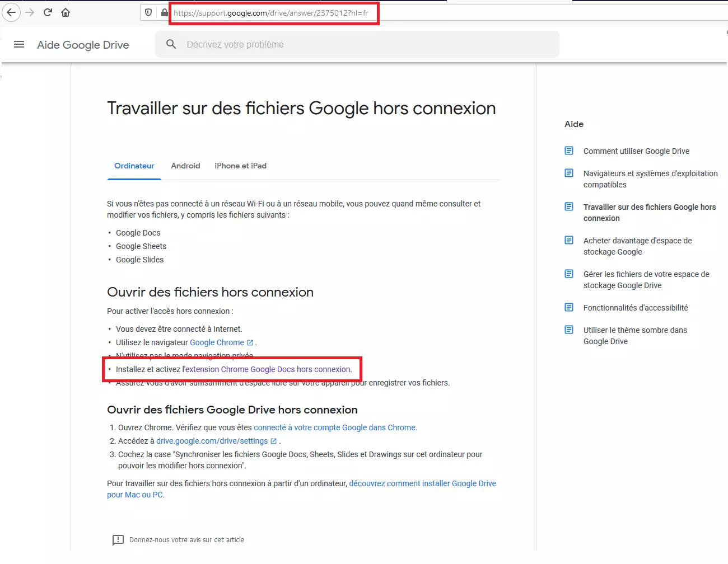The width and height of the screenshot is (728, 564).
Task: Go to the browser Home icon
Action: point(66,12)
